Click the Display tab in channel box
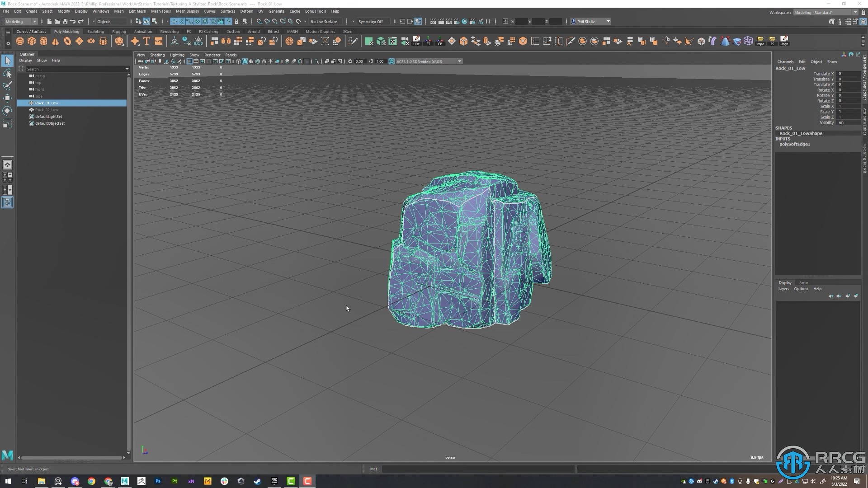Viewport: 868px width, 488px height. (784, 282)
